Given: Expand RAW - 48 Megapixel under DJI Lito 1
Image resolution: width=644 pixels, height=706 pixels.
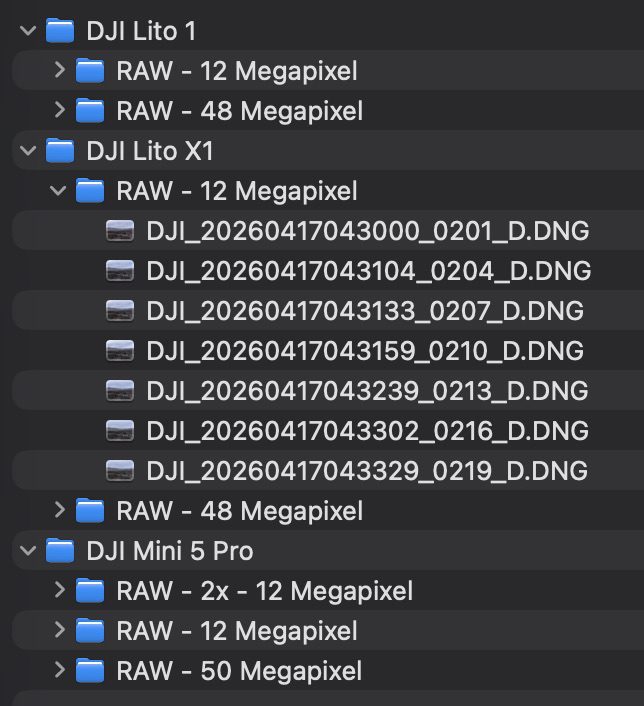Looking at the screenshot, I should 58,110.
